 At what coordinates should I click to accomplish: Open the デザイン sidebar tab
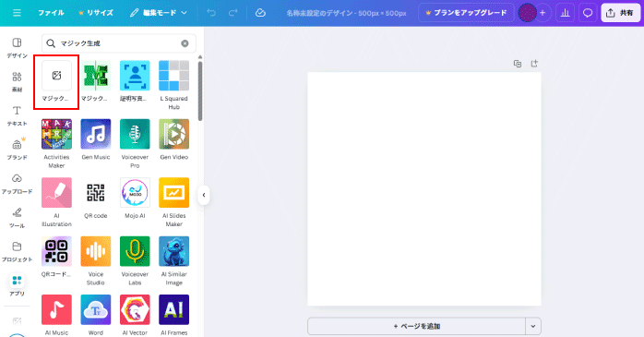[17, 48]
